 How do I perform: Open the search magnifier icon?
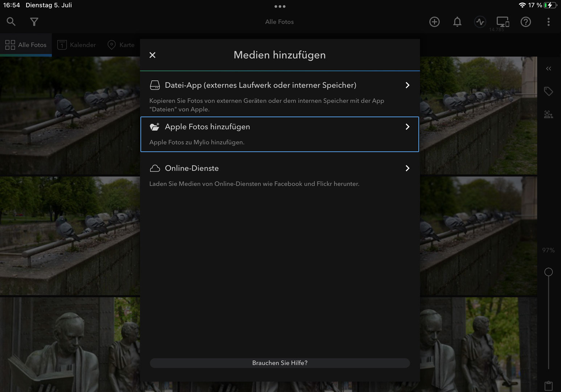point(11,22)
